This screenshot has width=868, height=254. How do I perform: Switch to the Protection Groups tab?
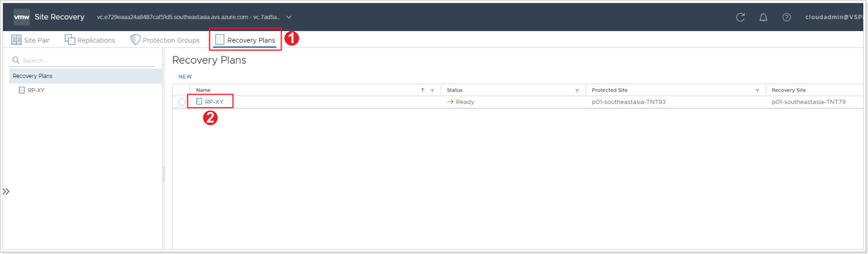[x=165, y=40]
